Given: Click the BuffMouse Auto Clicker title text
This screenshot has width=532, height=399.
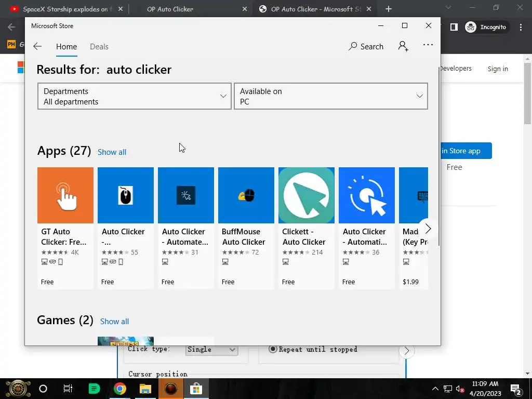Looking at the screenshot, I should (x=244, y=237).
